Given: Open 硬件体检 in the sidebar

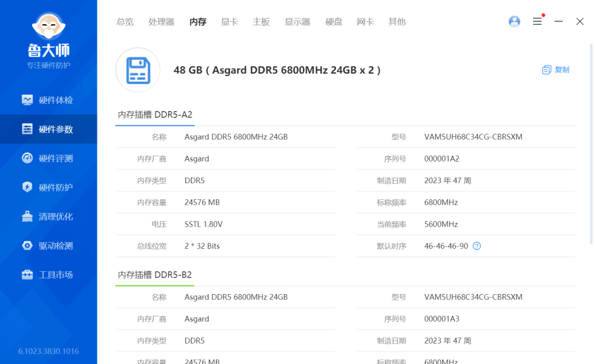Looking at the screenshot, I should tap(48, 100).
